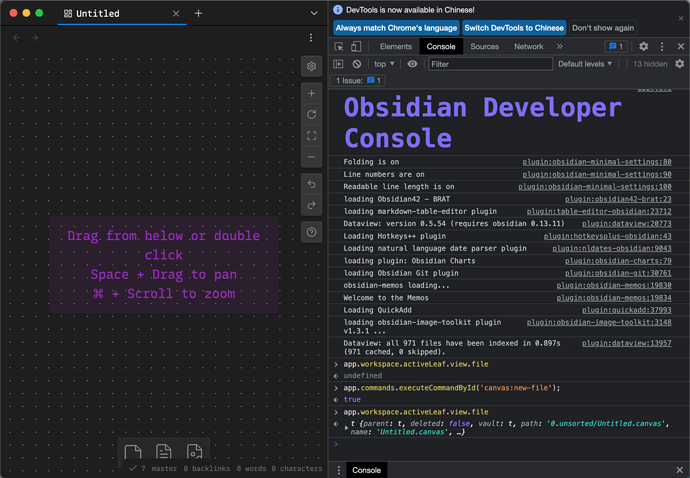Click Switch DevTools to Chinese
Viewport: 690px width, 478px height.
[514, 28]
